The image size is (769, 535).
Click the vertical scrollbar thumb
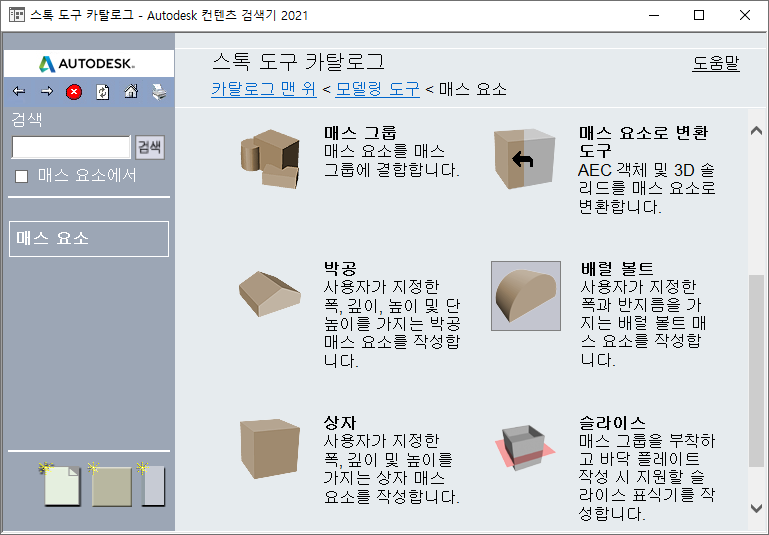tap(756, 371)
